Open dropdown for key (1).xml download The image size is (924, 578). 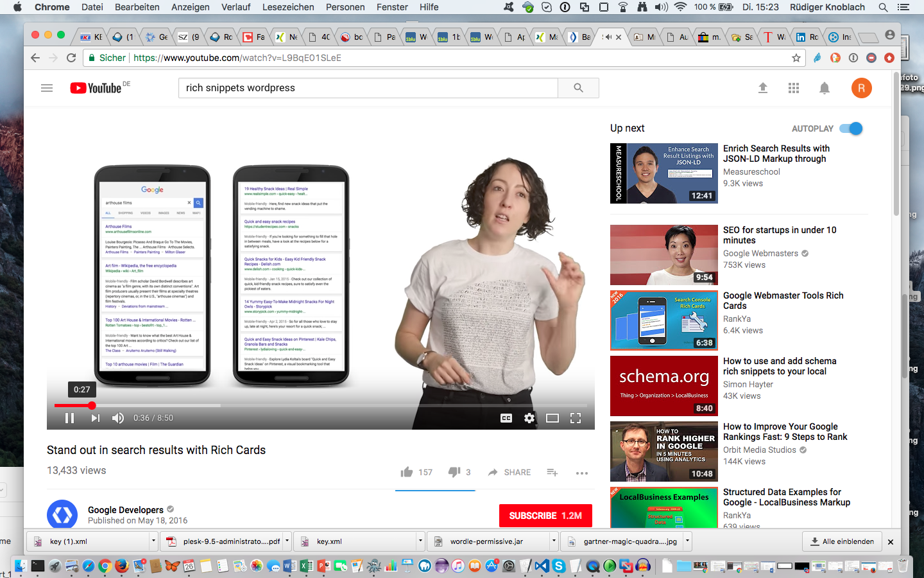click(x=153, y=541)
